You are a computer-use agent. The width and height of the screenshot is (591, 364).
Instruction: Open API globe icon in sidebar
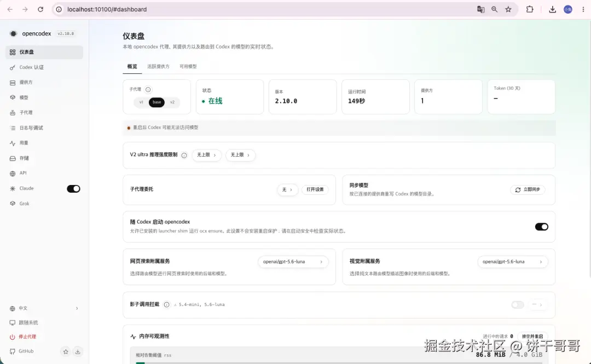tap(13, 174)
